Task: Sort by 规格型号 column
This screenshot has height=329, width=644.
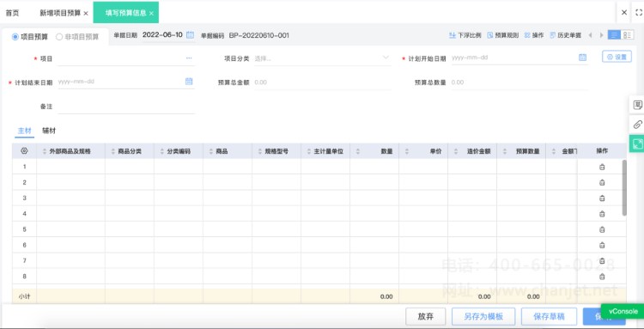Action: click(x=260, y=151)
